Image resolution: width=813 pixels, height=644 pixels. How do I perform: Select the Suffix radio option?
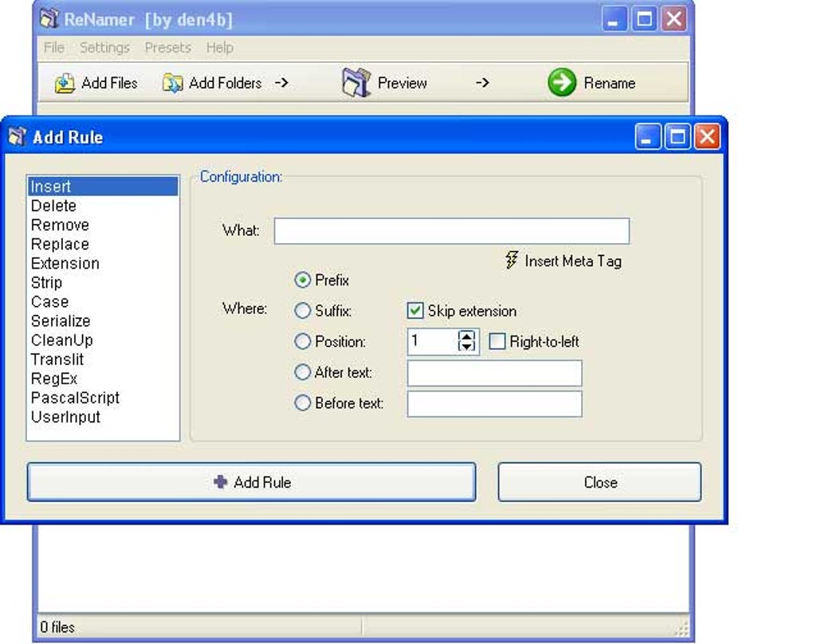click(302, 311)
